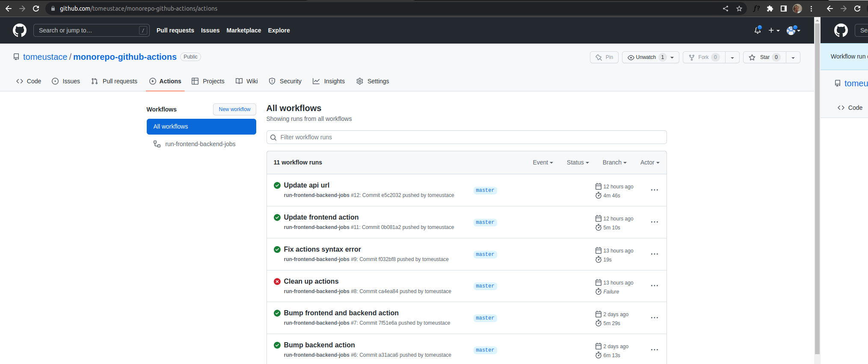Screen dimensions: 868x364
Task: Click the Unwatch button
Action: click(651, 57)
